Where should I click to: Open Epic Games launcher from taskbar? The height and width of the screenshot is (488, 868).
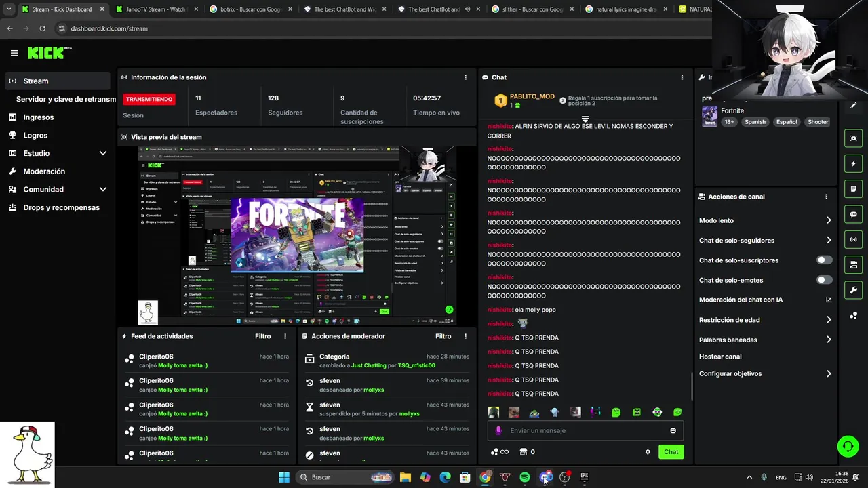[x=585, y=477]
